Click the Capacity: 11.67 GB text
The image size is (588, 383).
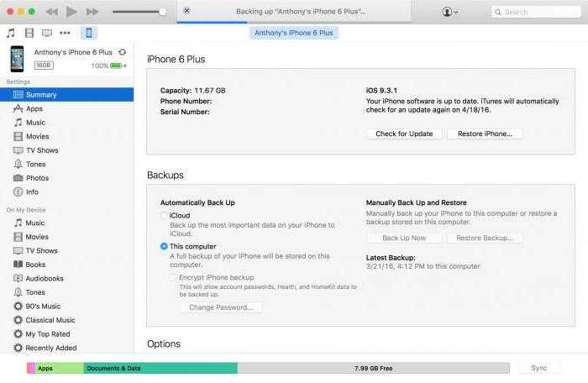tap(192, 91)
